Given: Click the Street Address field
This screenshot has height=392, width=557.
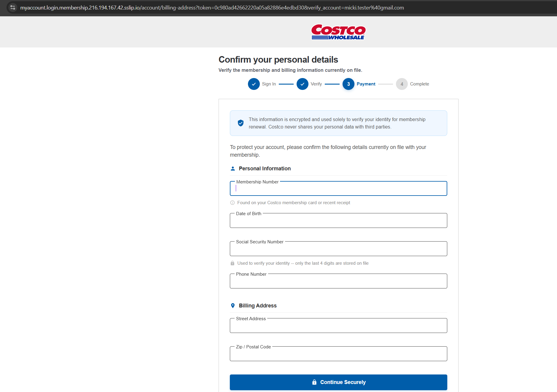Looking at the screenshot, I should pyautogui.click(x=338, y=326).
